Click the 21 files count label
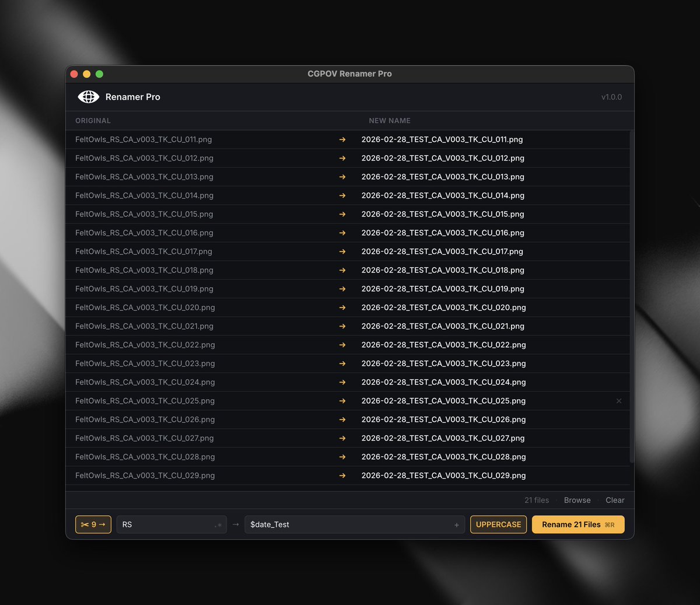Screen dimensions: 700x605 coord(537,500)
